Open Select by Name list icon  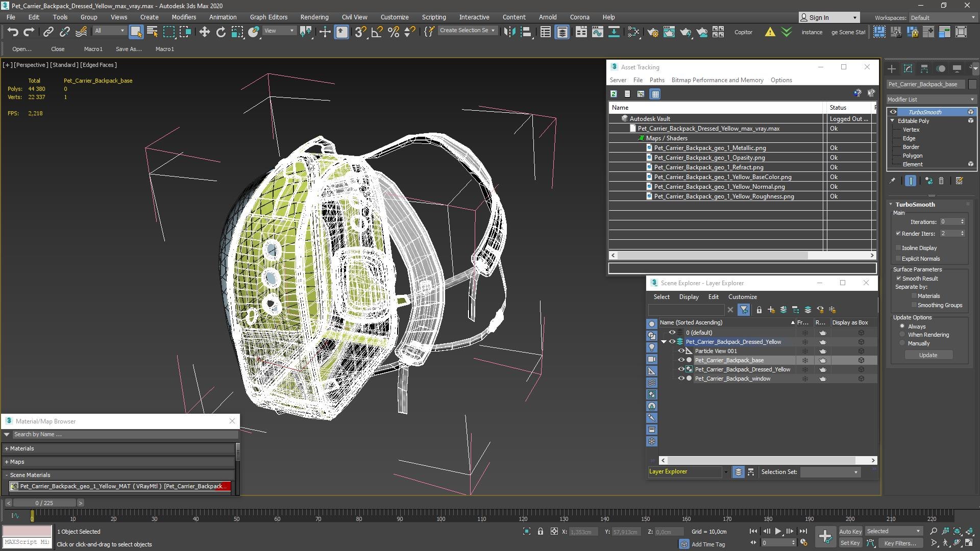pos(152,32)
